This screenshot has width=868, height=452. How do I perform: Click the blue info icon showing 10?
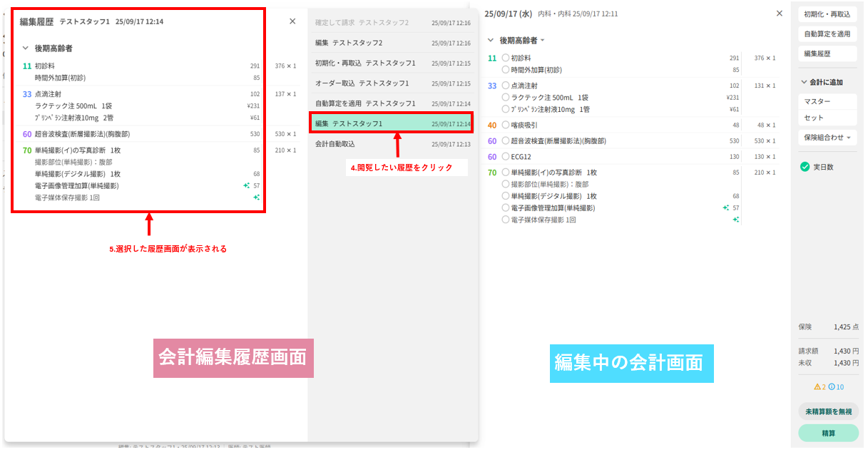pos(832,387)
